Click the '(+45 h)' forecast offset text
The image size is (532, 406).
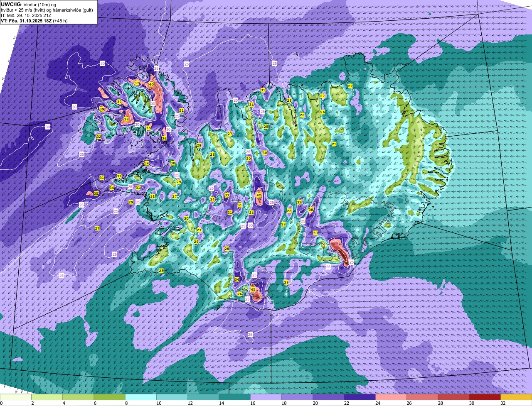(x=60, y=21)
